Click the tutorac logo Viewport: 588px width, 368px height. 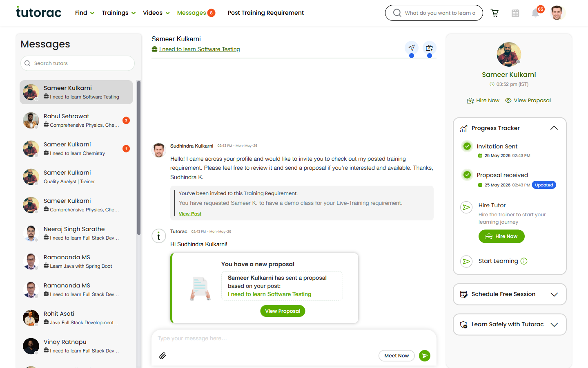pyautogui.click(x=39, y=12)
